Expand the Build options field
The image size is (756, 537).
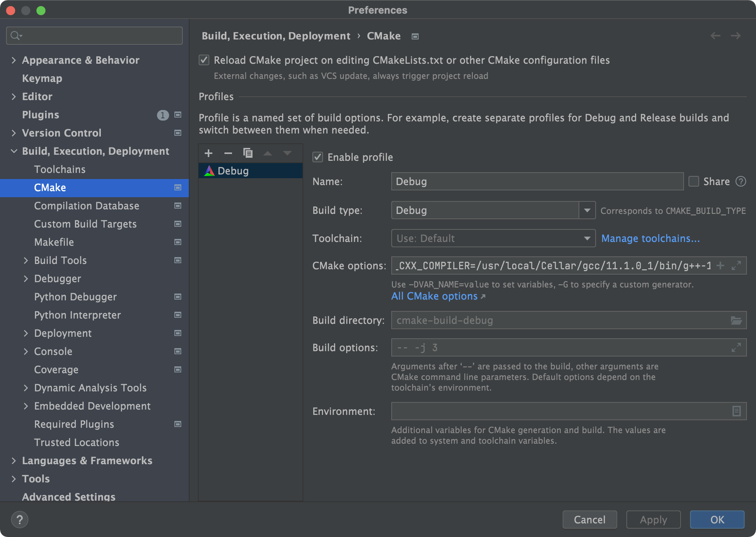point(736,348)
